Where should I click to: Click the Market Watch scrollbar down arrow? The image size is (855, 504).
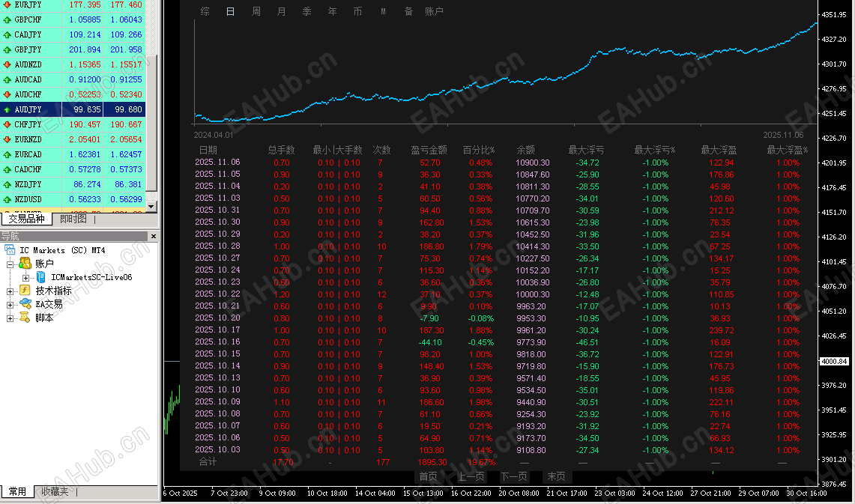pos(151,207)
